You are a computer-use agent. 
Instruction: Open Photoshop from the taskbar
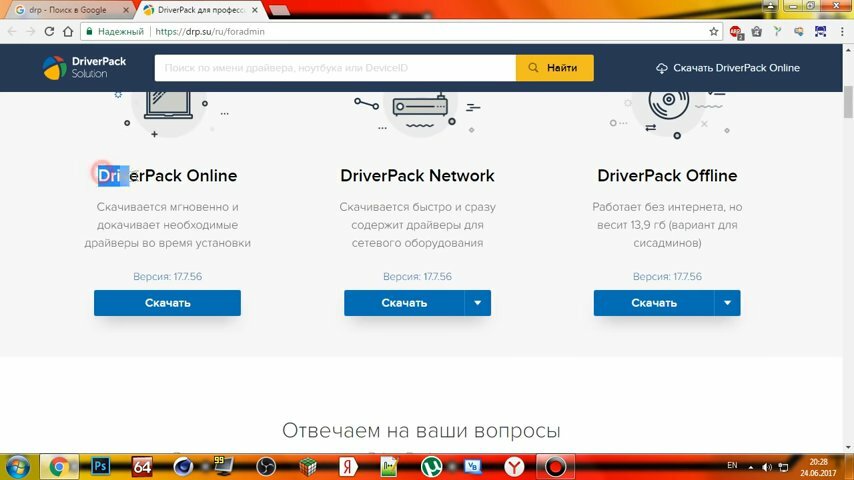click(100, 466)
